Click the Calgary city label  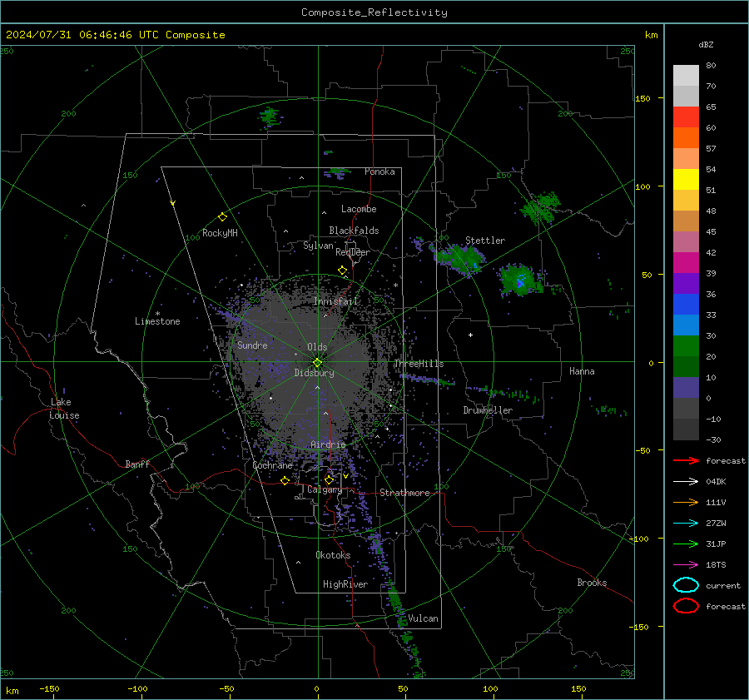[x=325, y=489]
